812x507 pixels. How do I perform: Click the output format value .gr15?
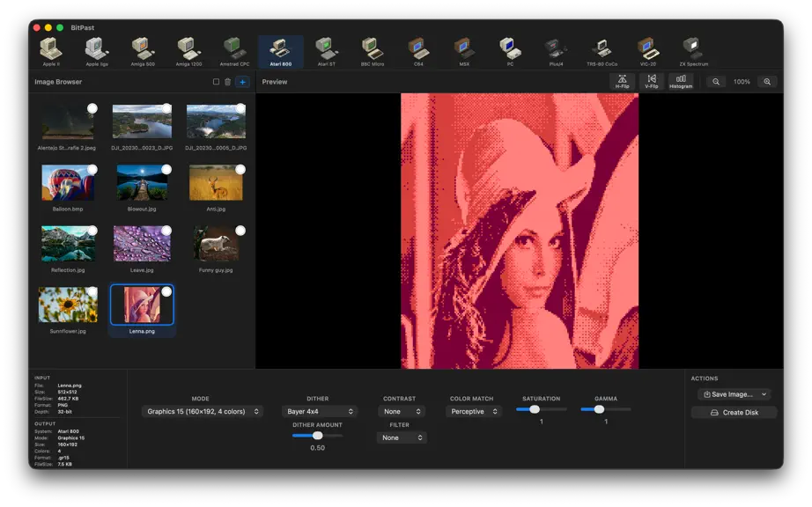coord(63,458)
